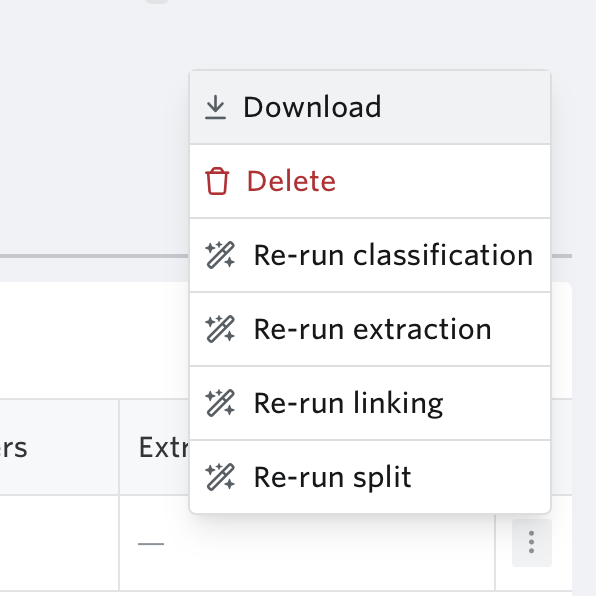596x596 pixels.
Task: Click the gray background to dismiss the menu
Action: coord(94,125)
